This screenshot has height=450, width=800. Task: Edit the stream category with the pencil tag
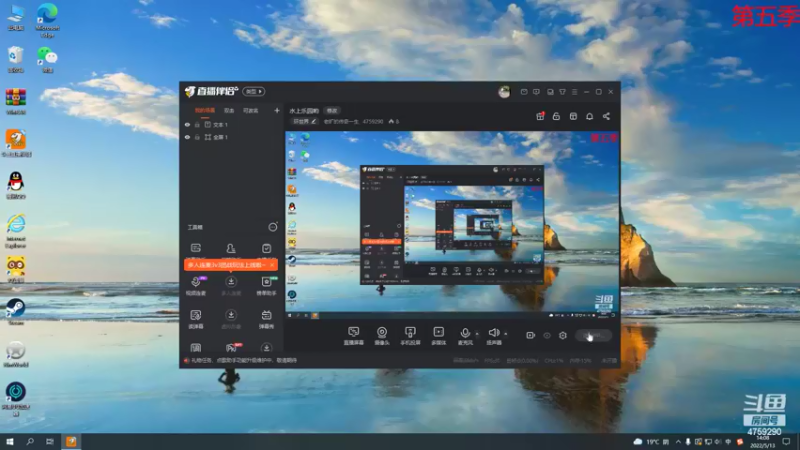click(x=305, y=121)
